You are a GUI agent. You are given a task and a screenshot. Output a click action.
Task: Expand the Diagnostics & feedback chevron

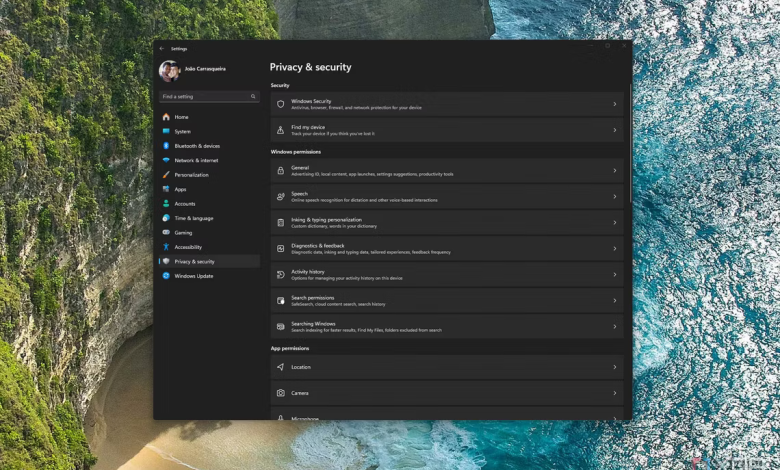point(614,248)
